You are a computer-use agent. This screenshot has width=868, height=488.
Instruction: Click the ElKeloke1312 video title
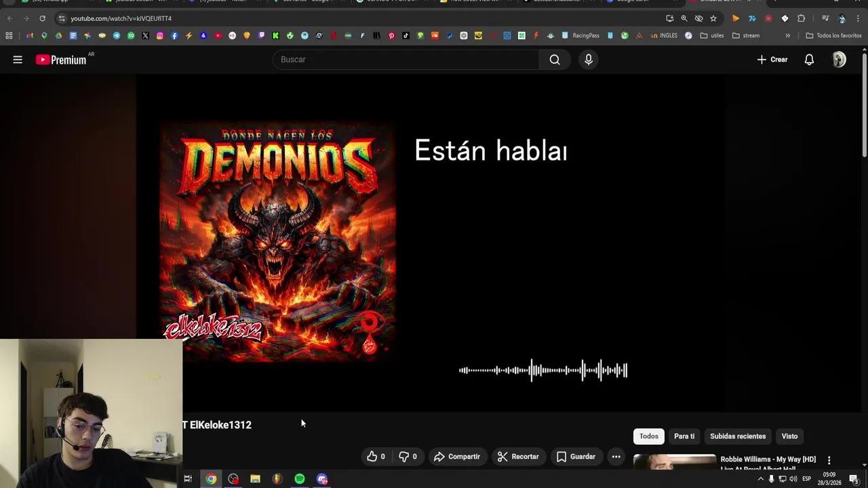(x=217, y=425)
